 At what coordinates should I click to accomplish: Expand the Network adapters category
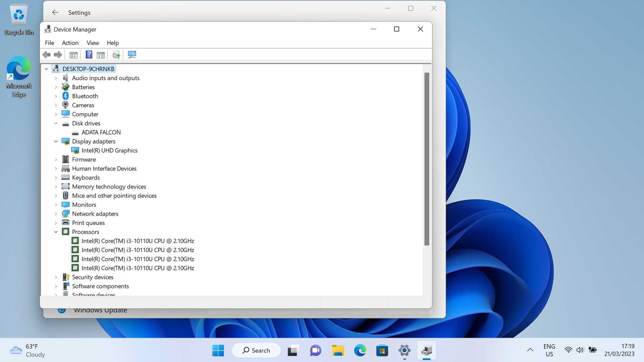point(56,214)
